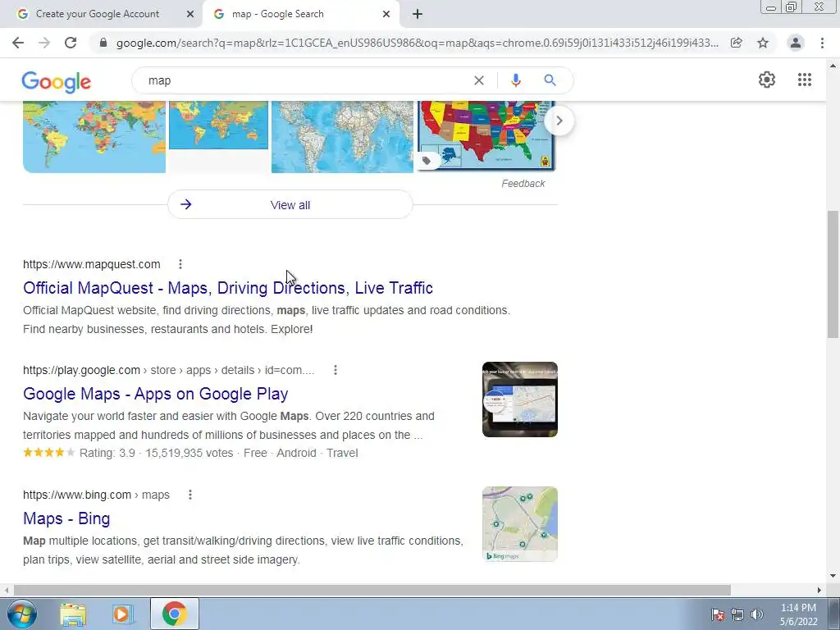Reload the current page
Image resolution: width=840 pixels, height=630 pixels.
71,43
